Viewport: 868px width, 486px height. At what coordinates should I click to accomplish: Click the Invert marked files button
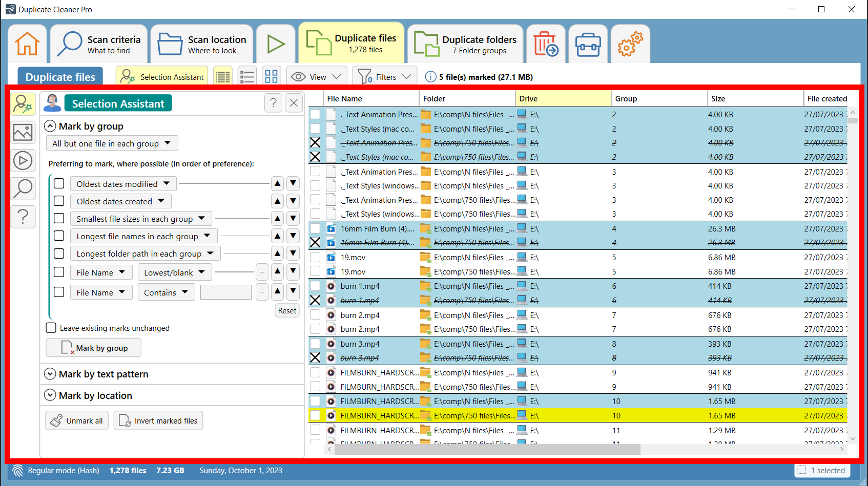pos(158,420)
